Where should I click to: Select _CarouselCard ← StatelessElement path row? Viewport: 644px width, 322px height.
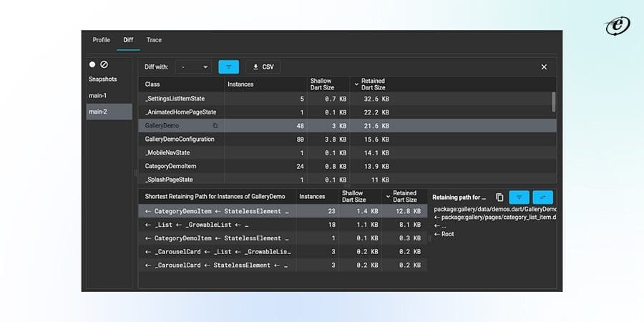pos(283,265)
